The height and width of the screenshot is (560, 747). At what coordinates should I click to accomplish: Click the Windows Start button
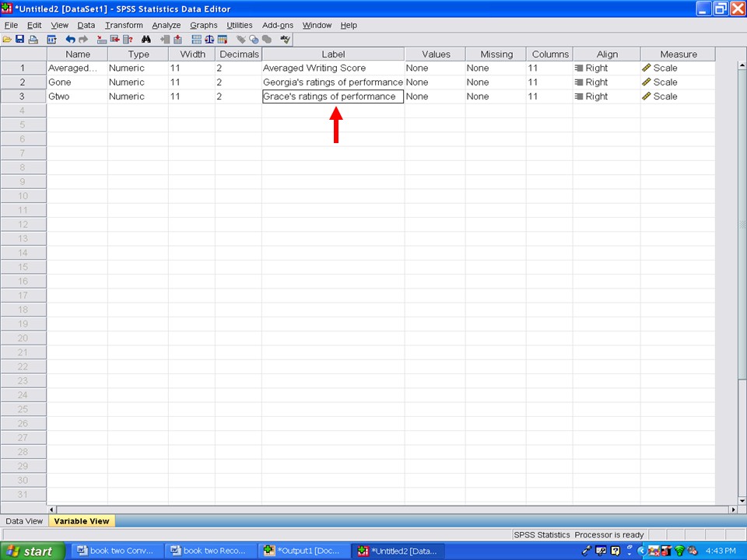30,551
